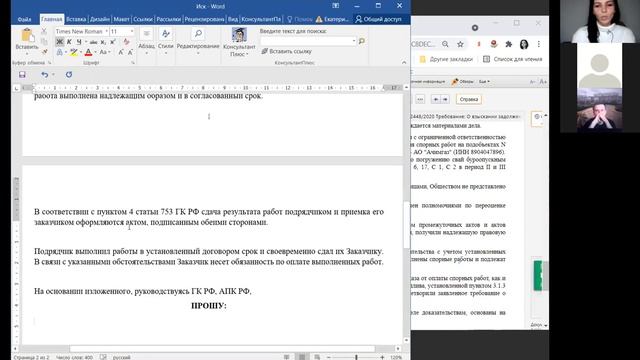Screen dimensions: 640x360
Task: Open ConsultantPlus search field dropdown arrow
Action: point(353,41)
